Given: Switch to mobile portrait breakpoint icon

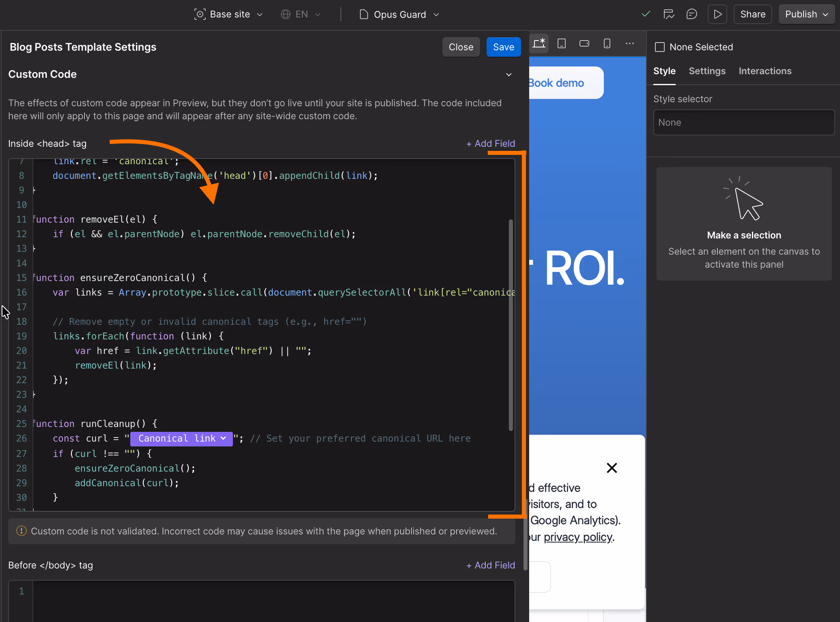Looking at the screenshot, I should [x=607, y=43].
